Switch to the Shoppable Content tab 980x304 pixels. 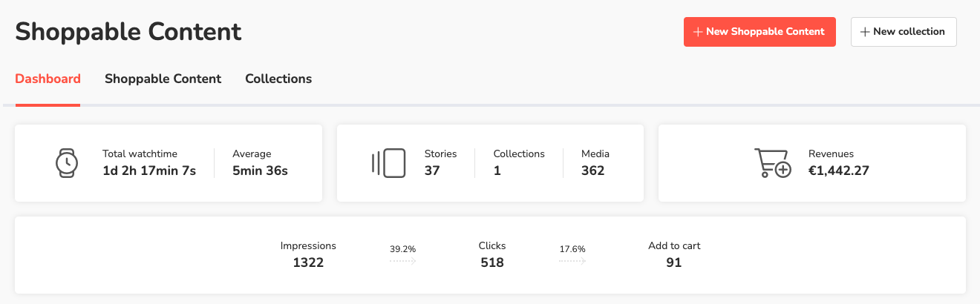[163, 79]
